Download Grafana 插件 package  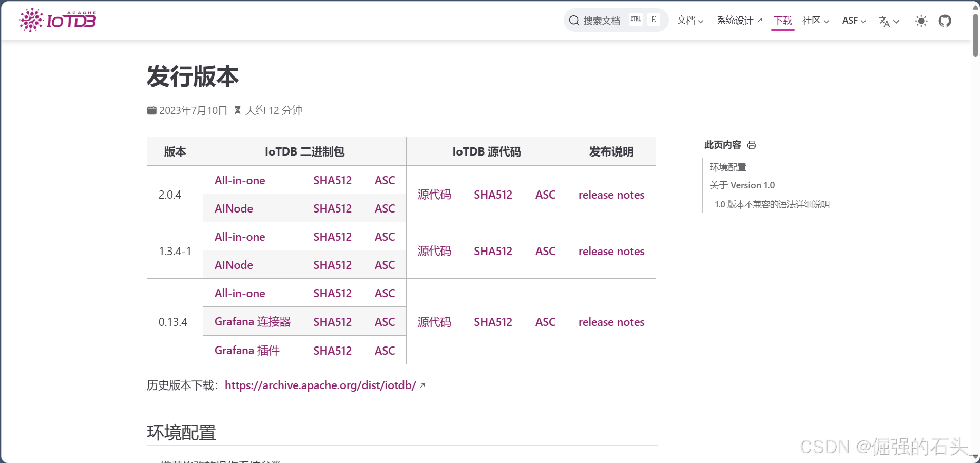click(247, 351)
